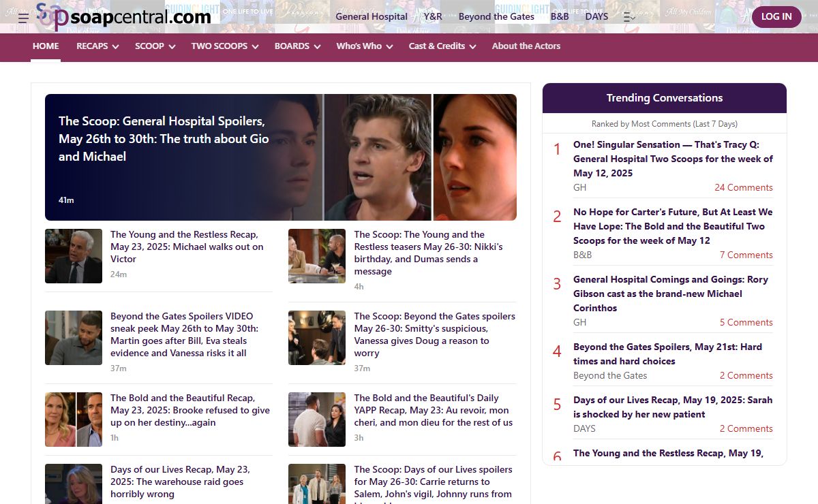Open Days of our Lives warehouse raid headline
This screenshot has width=818, height=504.
pyautogui.click(x=180, y=482)
